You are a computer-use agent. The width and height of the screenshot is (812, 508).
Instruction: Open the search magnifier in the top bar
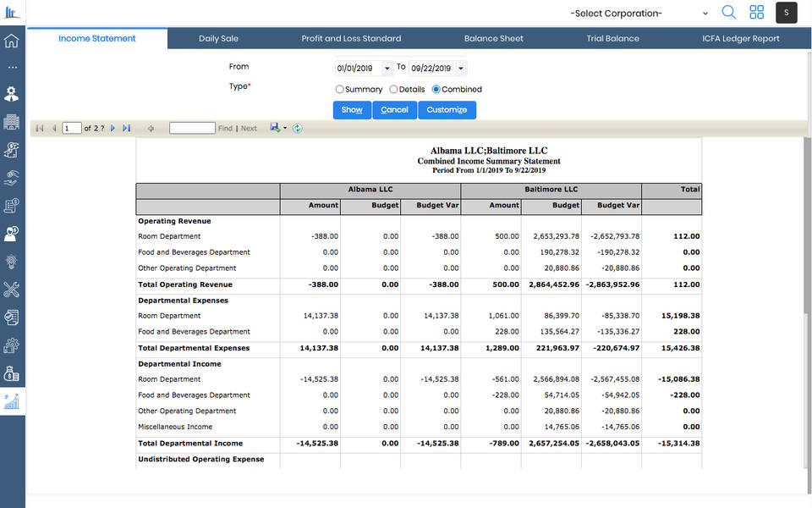click(728, 13)
